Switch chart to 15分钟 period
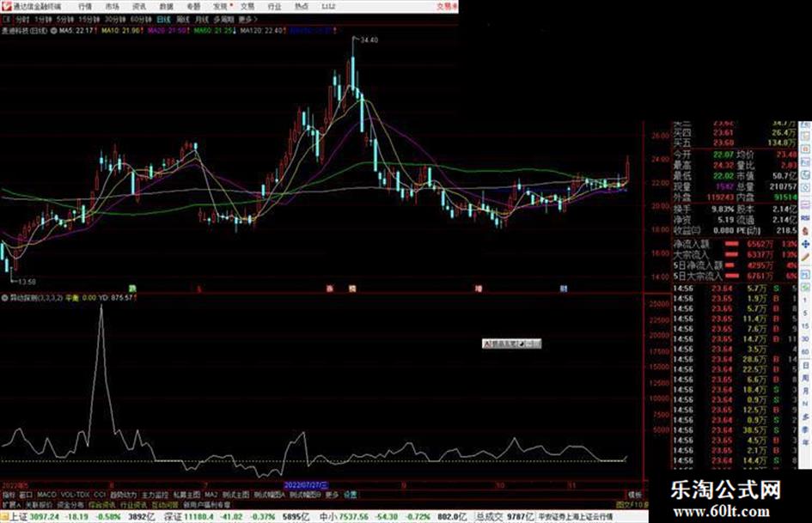This screenshot has height=523, width=812. 89,19
